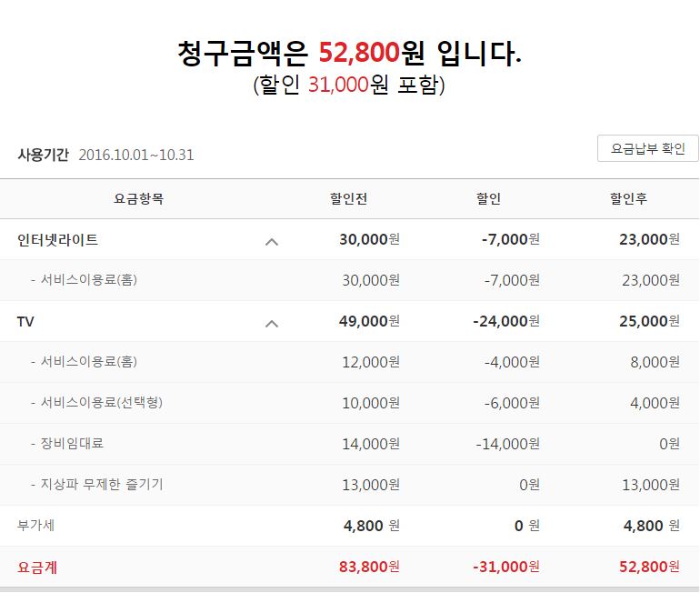Click the 83,800원 pre-discount total
This screenshot has width=700, height=593.
(368, 567)
